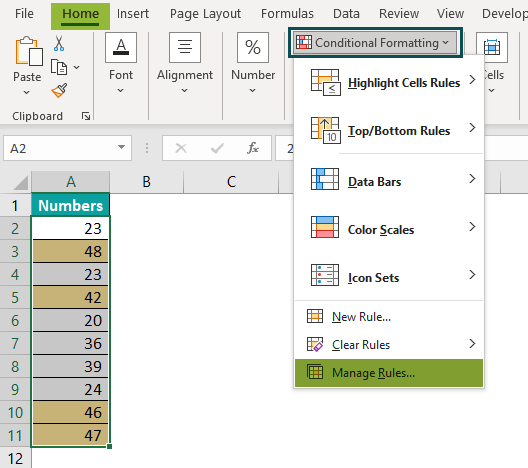Open the Developer tab
Image resolution: width=528 pixels, height=468 pixels.
pyautogui.click(x=505, y=14)
